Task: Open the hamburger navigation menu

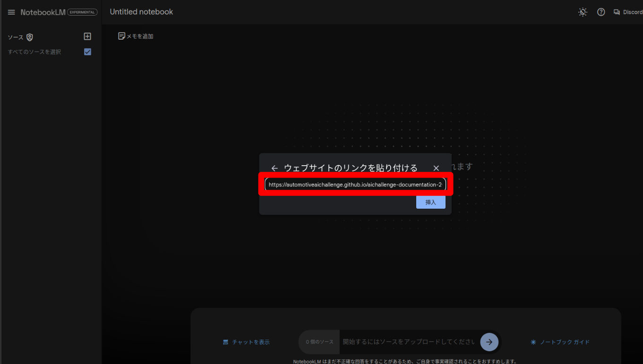Action: pos(11,12)
